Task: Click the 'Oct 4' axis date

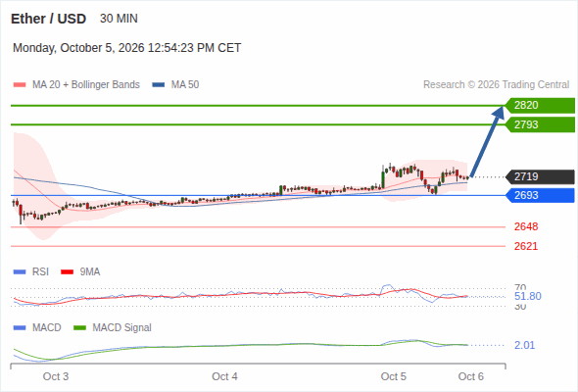Action: coord(224,376)
